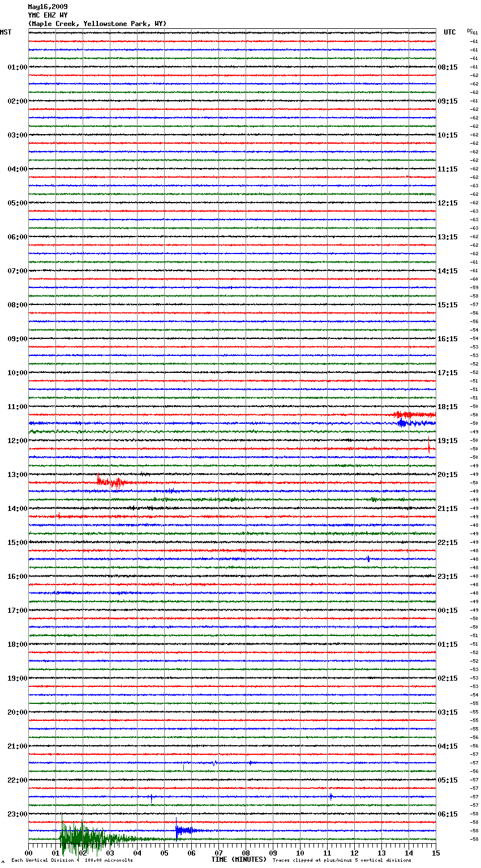Click the TIME (MINUTES) axis title
This screenshot has height=868, width=481.
(239, 860)
